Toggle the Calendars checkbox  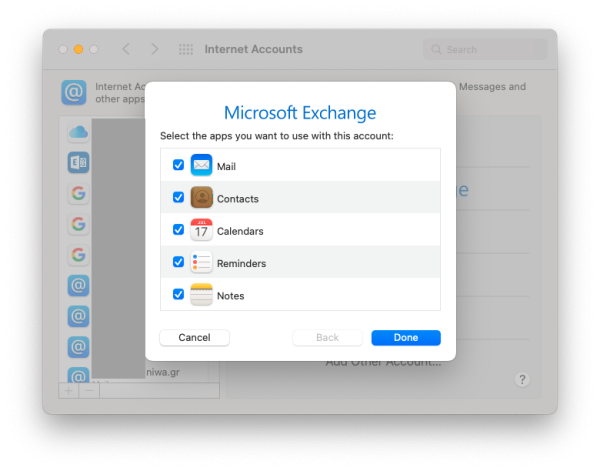tap(178, 230)
